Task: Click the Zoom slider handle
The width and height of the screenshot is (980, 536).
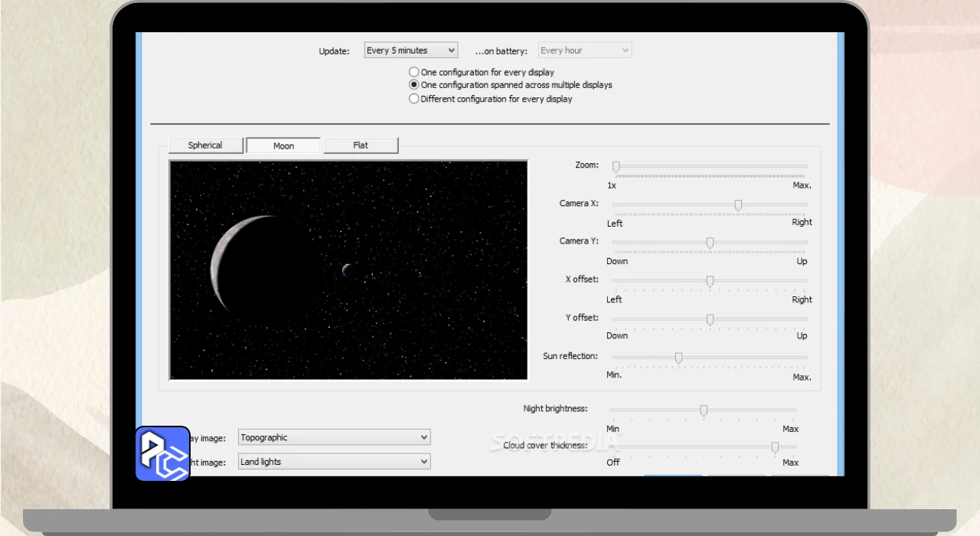Action: pyautogui.click(x=616, y=166)
